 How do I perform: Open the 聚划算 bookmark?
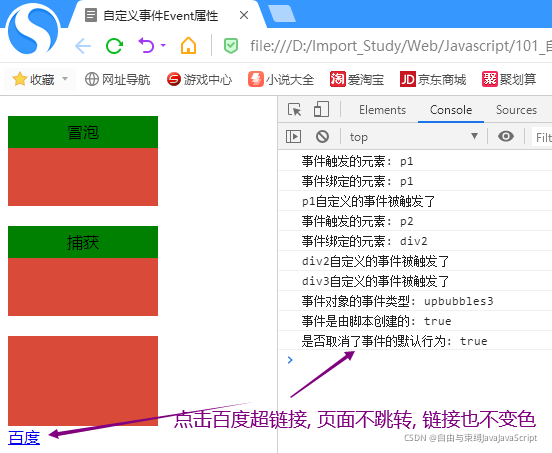[509, 79]
